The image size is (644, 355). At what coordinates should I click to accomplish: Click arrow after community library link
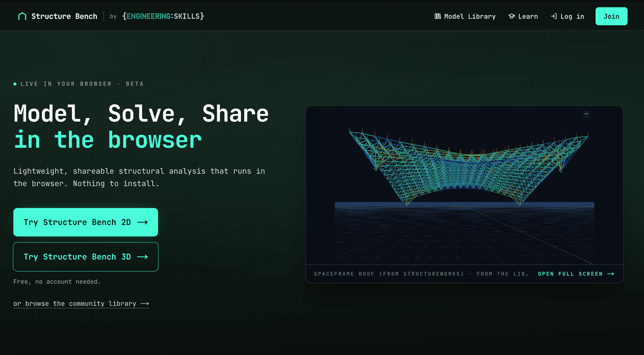(x=145, y=304)
